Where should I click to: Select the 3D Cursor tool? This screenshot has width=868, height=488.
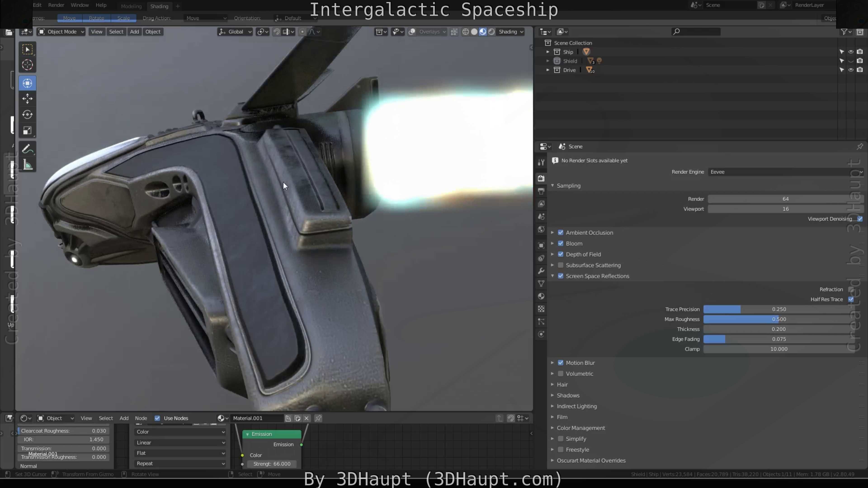tap(27, 65)
